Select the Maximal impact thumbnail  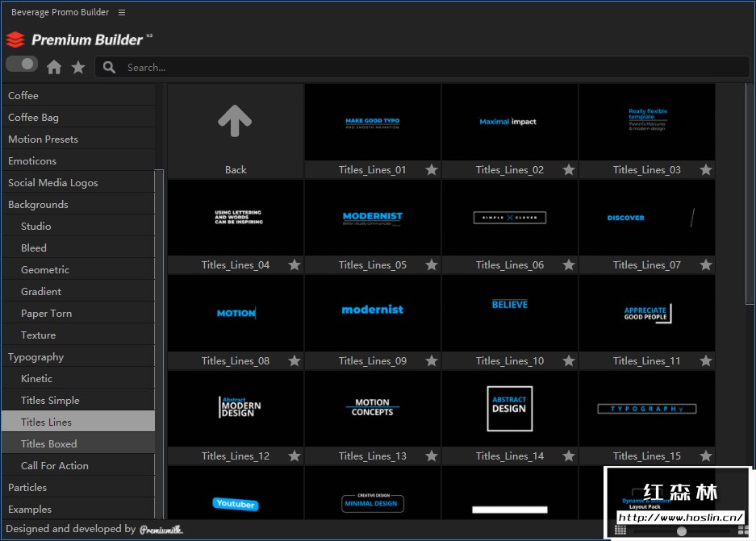coord(510,123)
